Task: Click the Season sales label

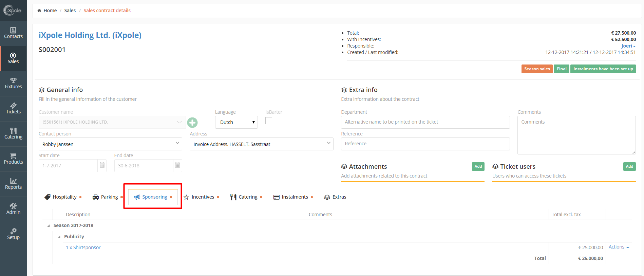Action: (x=537, y=69)
